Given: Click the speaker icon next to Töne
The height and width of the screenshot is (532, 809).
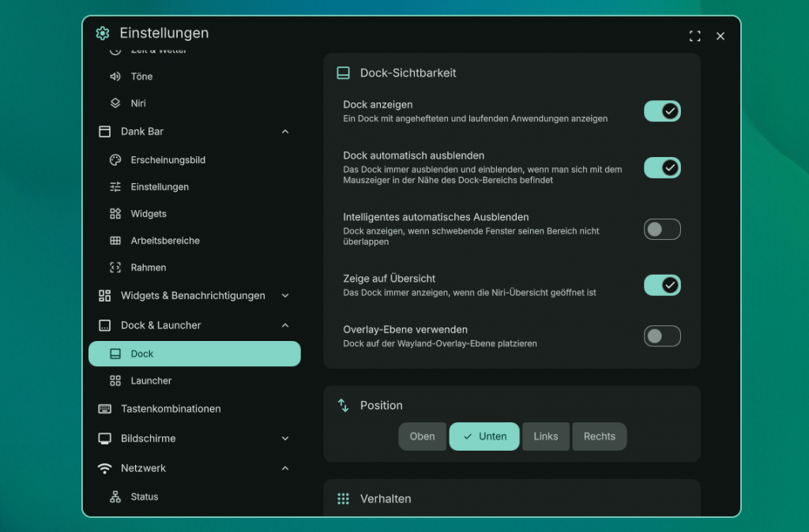Looking at the screenshot, I should pyautogui.click(x=115, y=77).
